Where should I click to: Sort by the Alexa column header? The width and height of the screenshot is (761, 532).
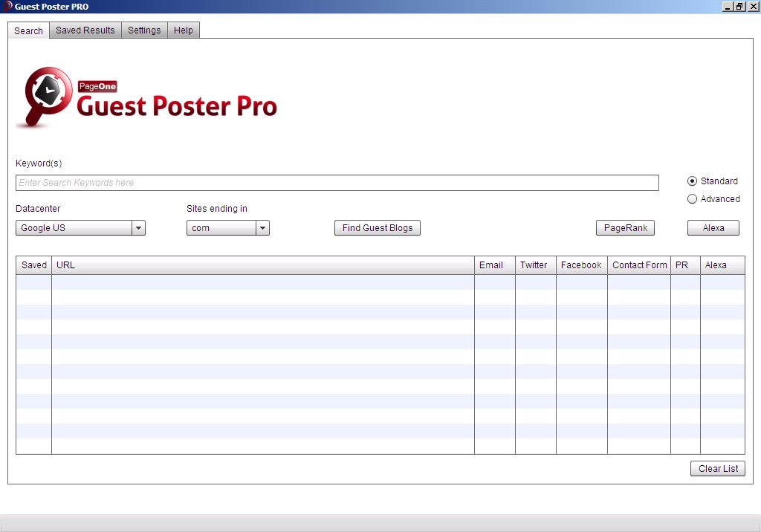click(x=722, y=265)
